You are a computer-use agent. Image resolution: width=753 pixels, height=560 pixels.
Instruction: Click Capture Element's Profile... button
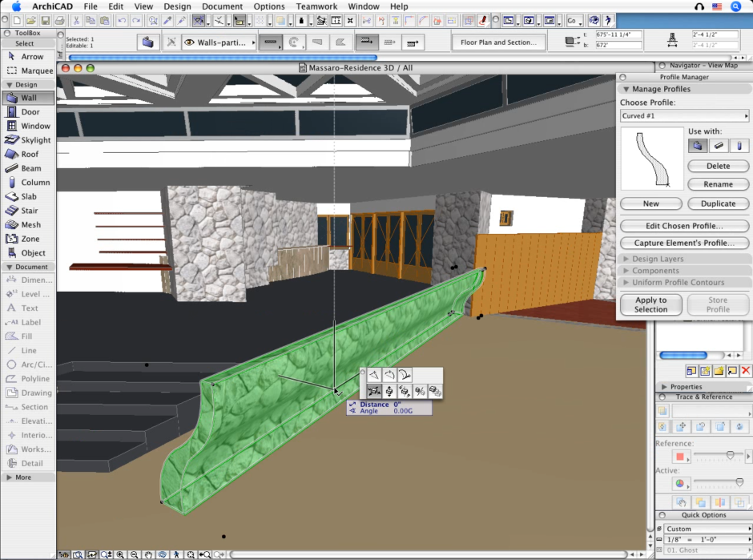[x=684, y=243]
